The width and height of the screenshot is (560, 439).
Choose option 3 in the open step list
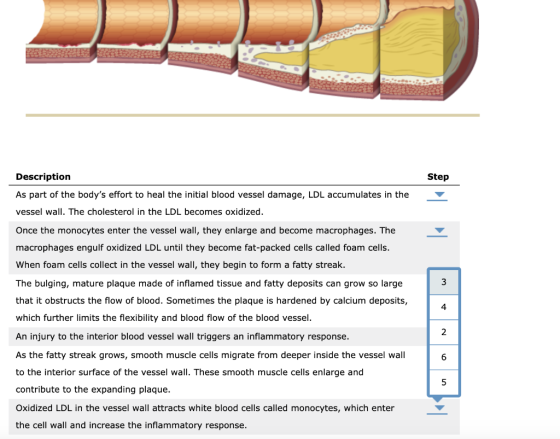click(444, 282)
